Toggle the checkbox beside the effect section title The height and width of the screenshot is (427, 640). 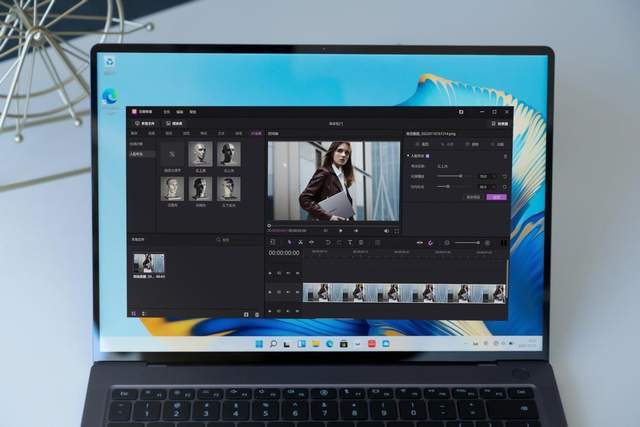click(x=427, y=156)
